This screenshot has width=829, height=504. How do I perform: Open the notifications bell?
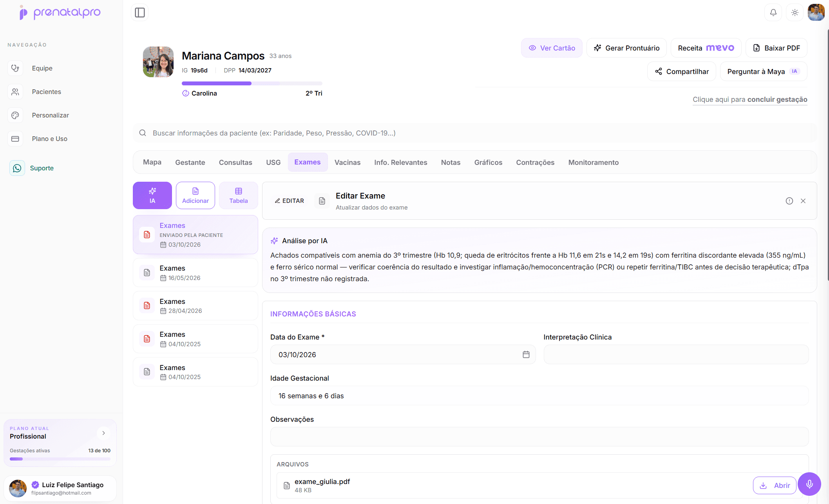[773, 13]
